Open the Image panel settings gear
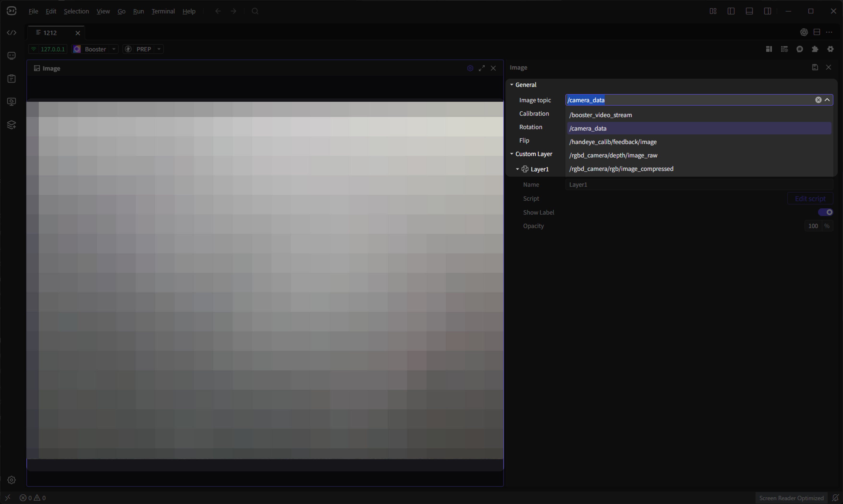Screen dimensions: 843x504 click(x=470, y=68)
